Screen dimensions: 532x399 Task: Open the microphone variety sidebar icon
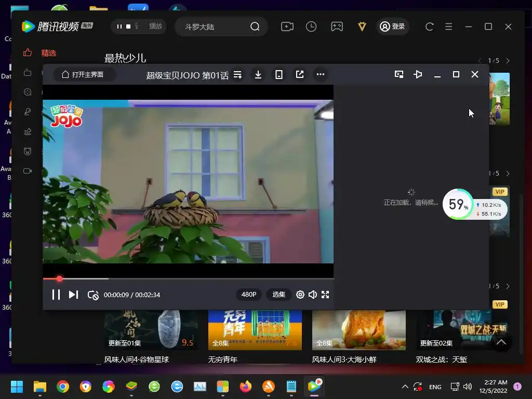pyautogui.click(x=28, y=112)
